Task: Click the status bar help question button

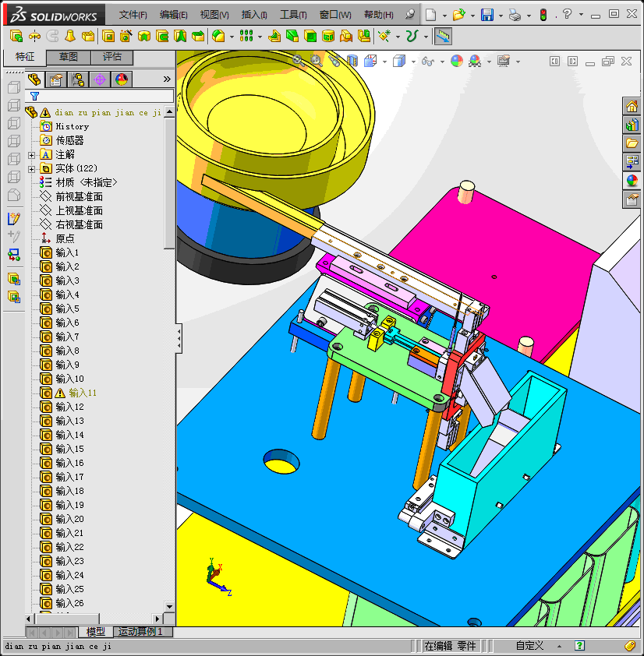Action: 579,646
